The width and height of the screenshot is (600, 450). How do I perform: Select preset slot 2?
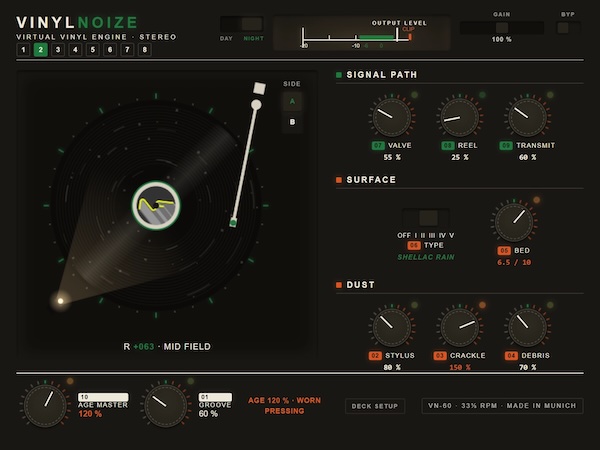point(41,50)
